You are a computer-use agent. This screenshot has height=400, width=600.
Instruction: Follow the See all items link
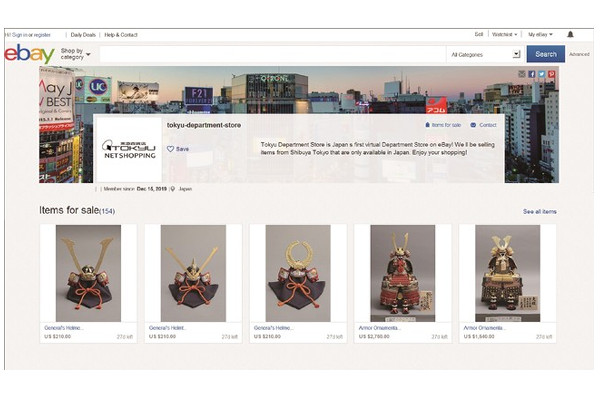coord(539,212)
